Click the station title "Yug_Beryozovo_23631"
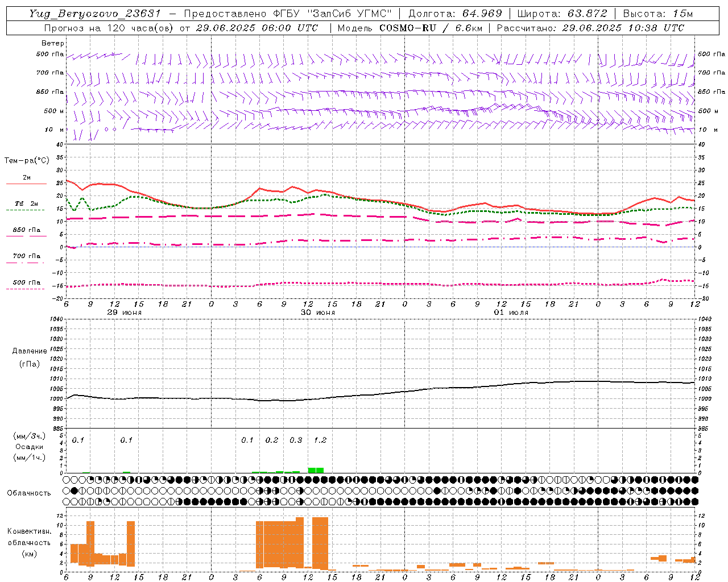Image resolution: width=728 pixels, height=582 pixels. [96, 14]
